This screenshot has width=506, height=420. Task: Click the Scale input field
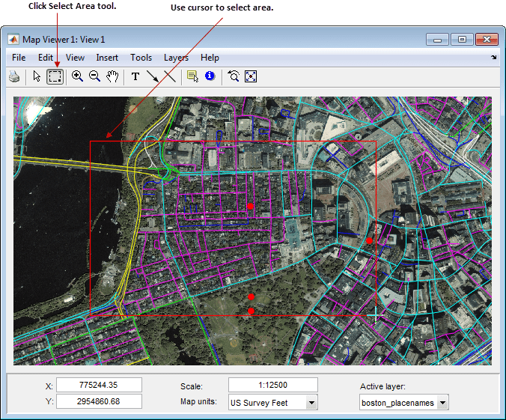[272, 385]
